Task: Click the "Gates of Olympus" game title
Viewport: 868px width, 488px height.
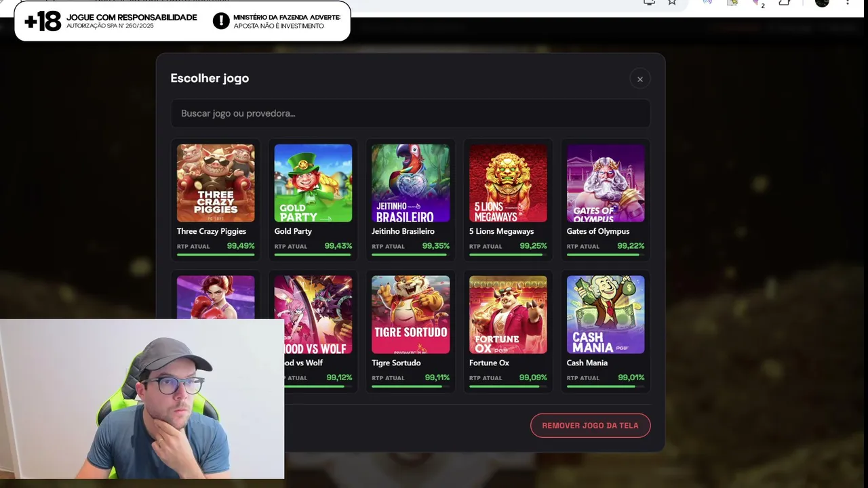Action: 598,231
